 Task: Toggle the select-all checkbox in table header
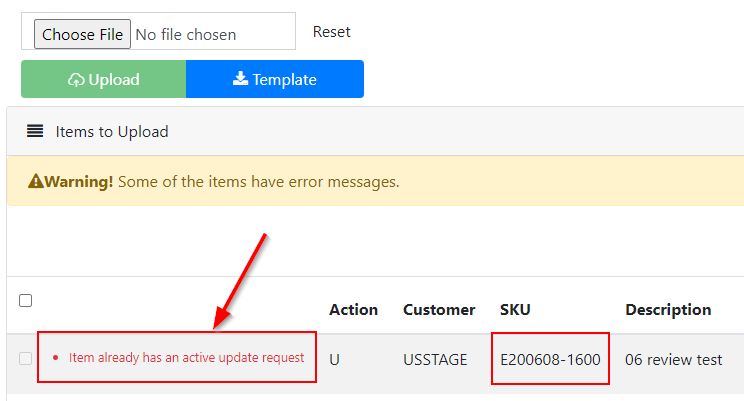coord(26,300)
